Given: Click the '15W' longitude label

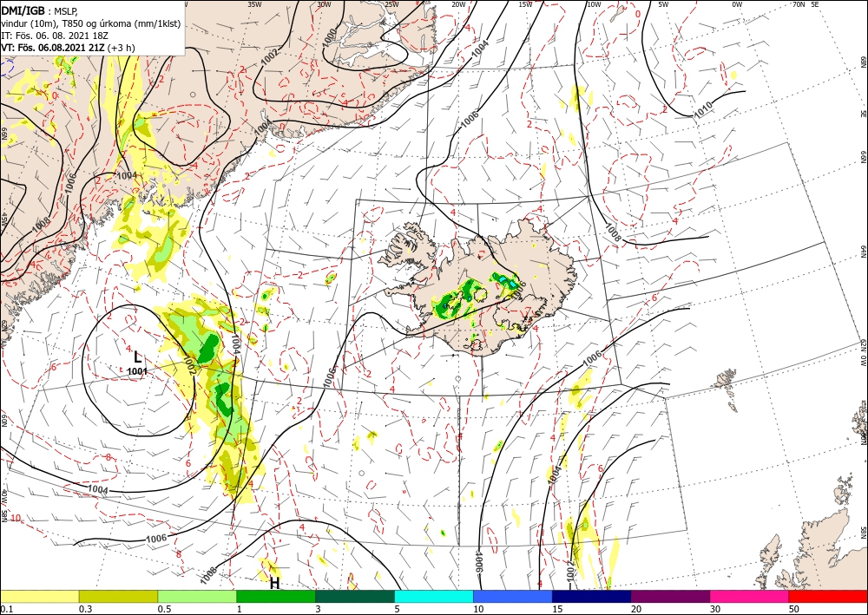Looking at the screenshot, I should (x=525, y=4).
